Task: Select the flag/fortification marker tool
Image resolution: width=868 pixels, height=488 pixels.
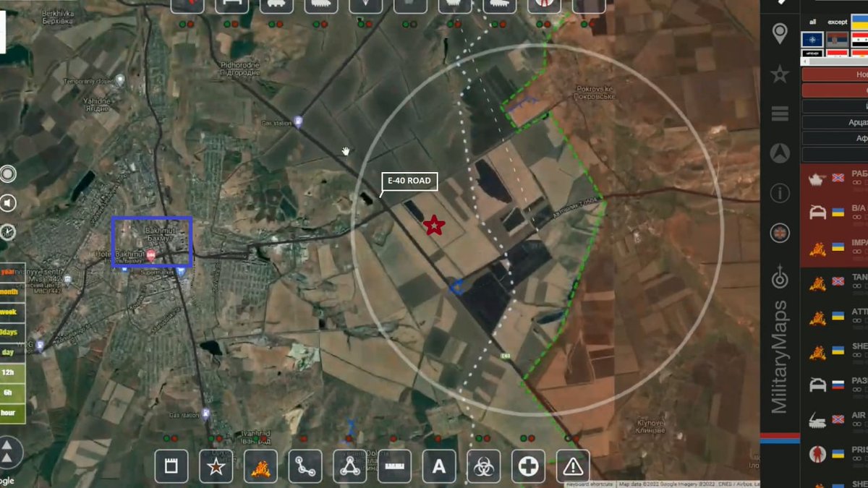Action: click(171, 466)
